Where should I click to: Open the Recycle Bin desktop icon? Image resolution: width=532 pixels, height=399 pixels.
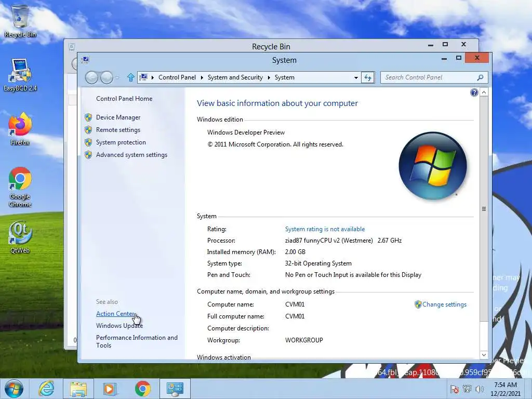20,21
